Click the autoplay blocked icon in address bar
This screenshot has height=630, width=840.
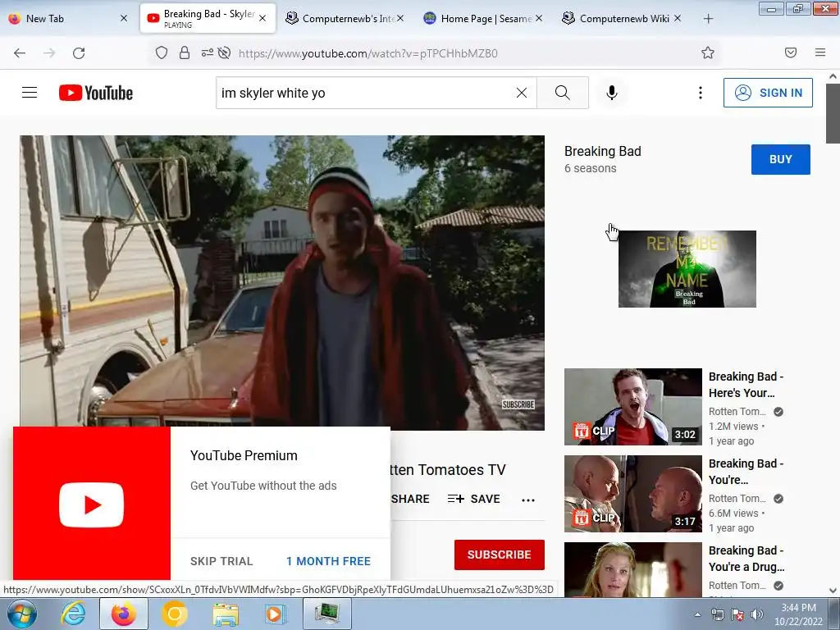225,53
